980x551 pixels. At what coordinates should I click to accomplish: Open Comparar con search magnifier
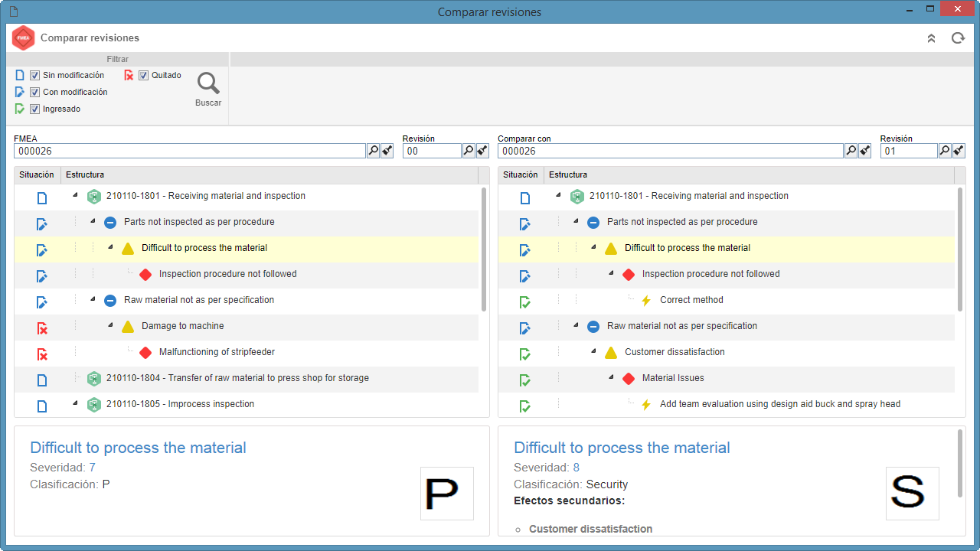point(851,151)
